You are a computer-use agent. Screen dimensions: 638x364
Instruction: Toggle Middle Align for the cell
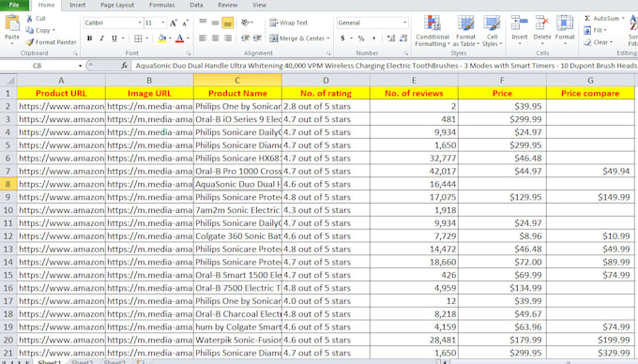click(215, 23)
